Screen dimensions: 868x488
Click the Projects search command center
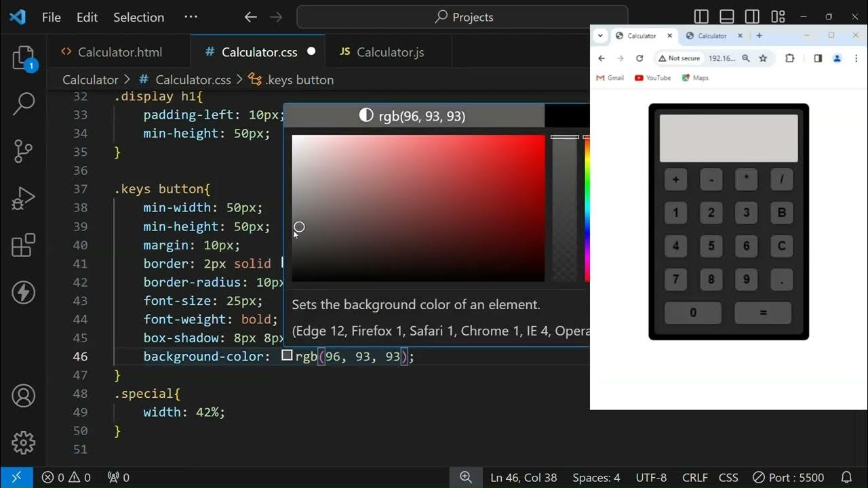462,17
